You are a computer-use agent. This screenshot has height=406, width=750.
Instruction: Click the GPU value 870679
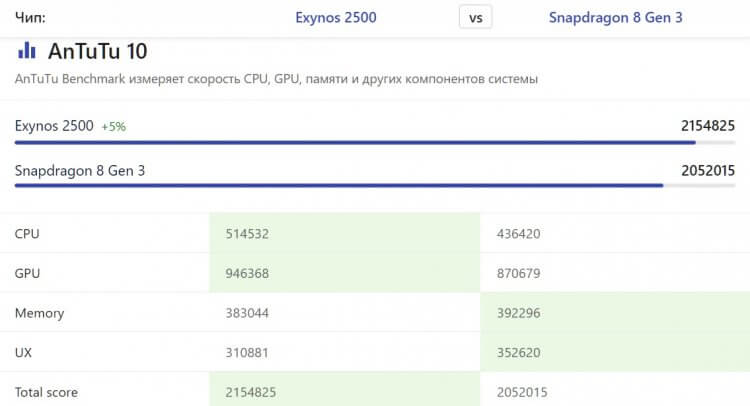518,274
